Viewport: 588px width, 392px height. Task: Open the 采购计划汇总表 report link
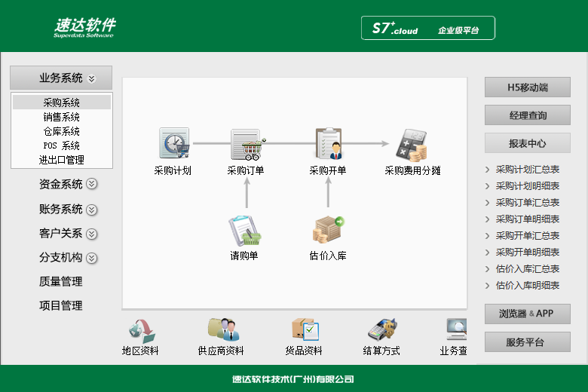tap(527, 170)
